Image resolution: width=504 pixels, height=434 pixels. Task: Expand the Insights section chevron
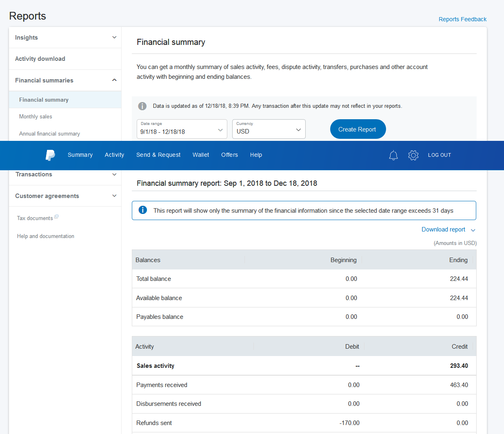coord(114,38)
